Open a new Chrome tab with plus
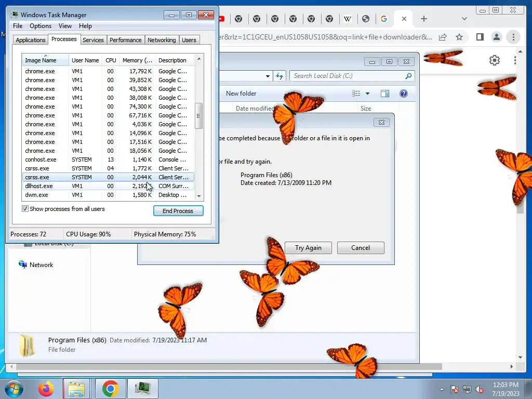This screenshot has height=399, width=532. pyautogui.click(x=424, y=19)
